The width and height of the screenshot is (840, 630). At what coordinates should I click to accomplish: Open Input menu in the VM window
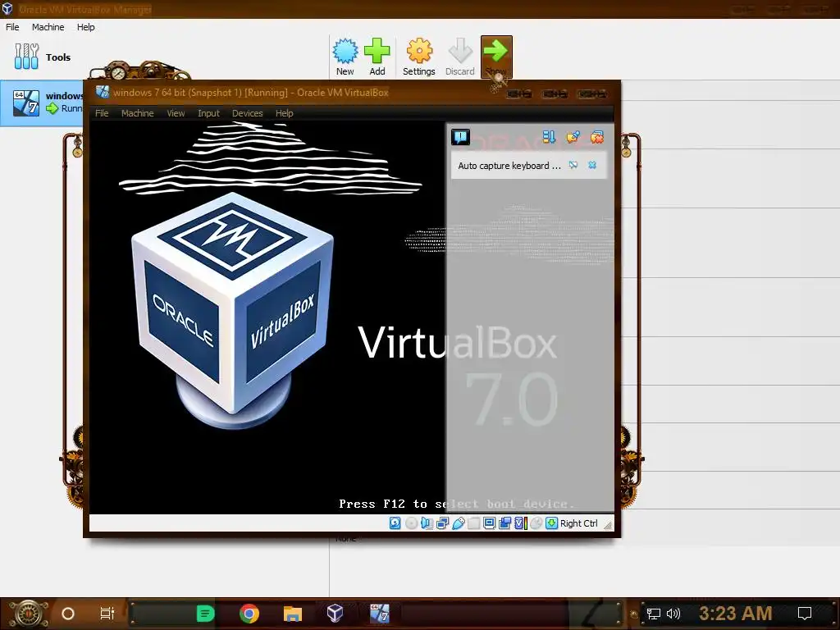208,113
